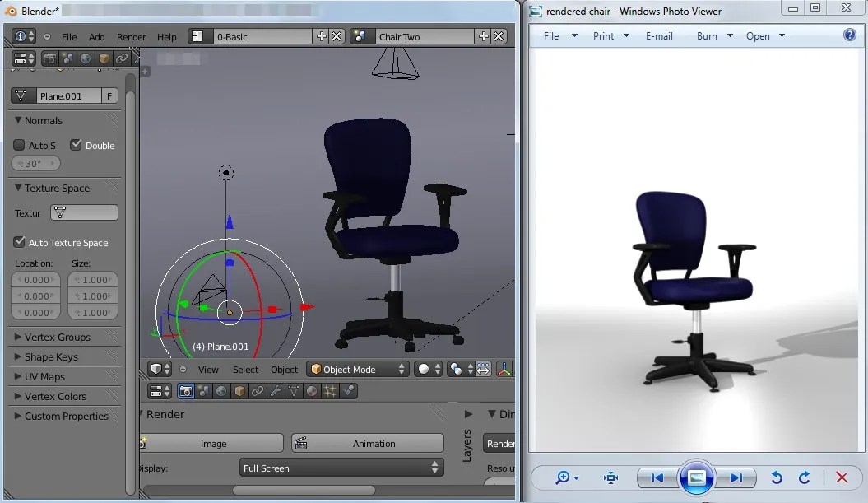The height and width of the screenshot is (503, 868).
Task: Open the Info editor type selector icon
Action: tap(24, 36)
